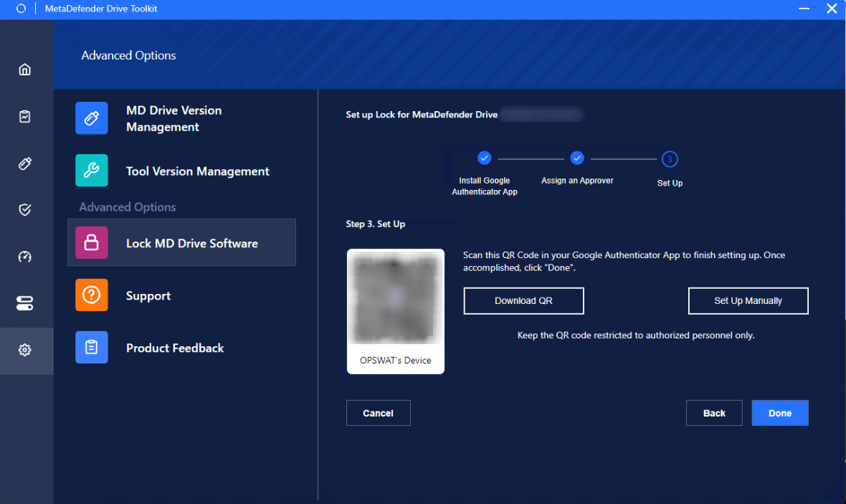Image resolution: width=846 pixels, height=504 pixels.
Task: Go Back to previous step
Action: point(714,413)
